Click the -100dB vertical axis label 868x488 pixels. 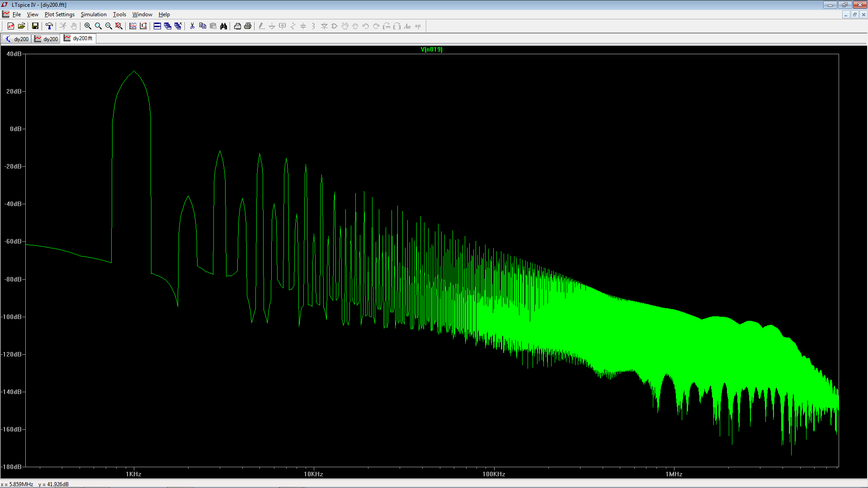tap(11, 317)
